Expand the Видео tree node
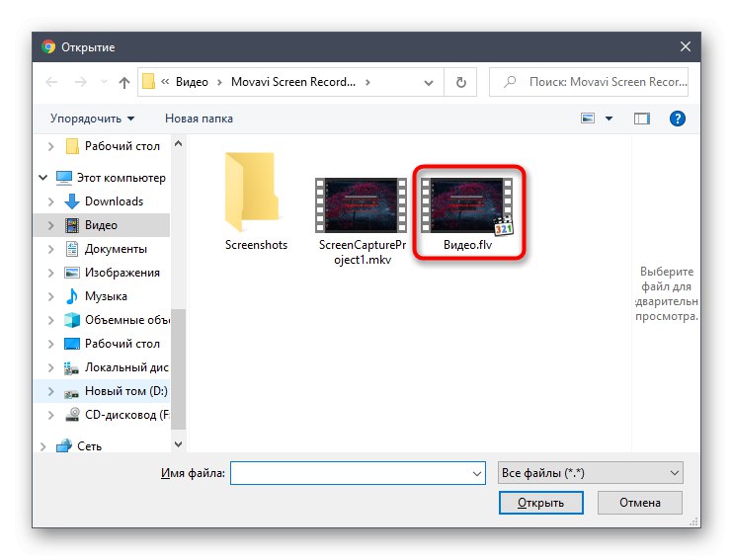The image size is (733, 560). tap(51, 225)
